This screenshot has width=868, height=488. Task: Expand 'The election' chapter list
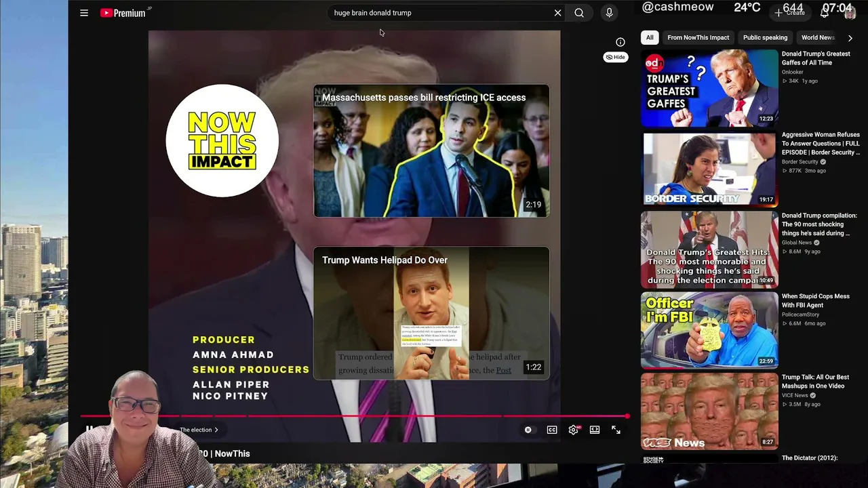[x=199, y=430]
